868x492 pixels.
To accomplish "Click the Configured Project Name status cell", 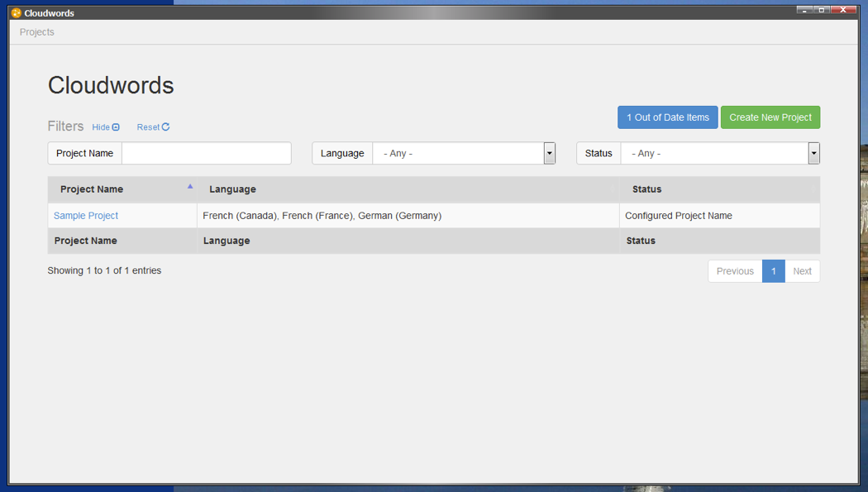I will [x=678, y=216].
